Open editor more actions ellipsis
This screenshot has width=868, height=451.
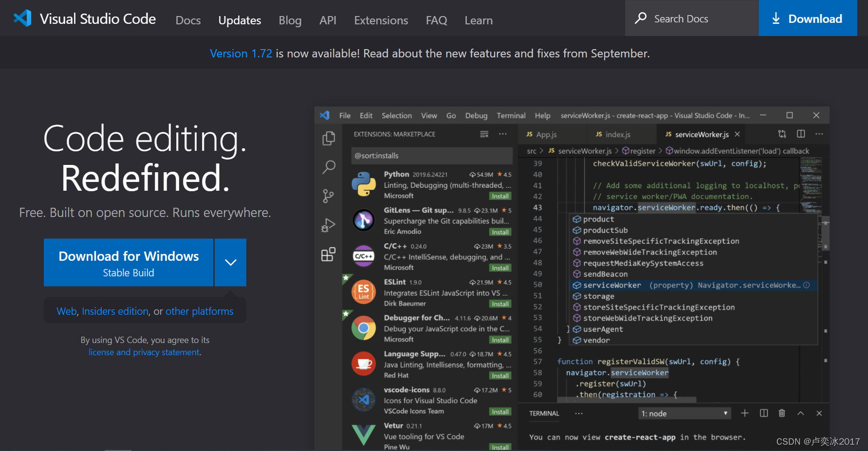click(x=819, y=134)
